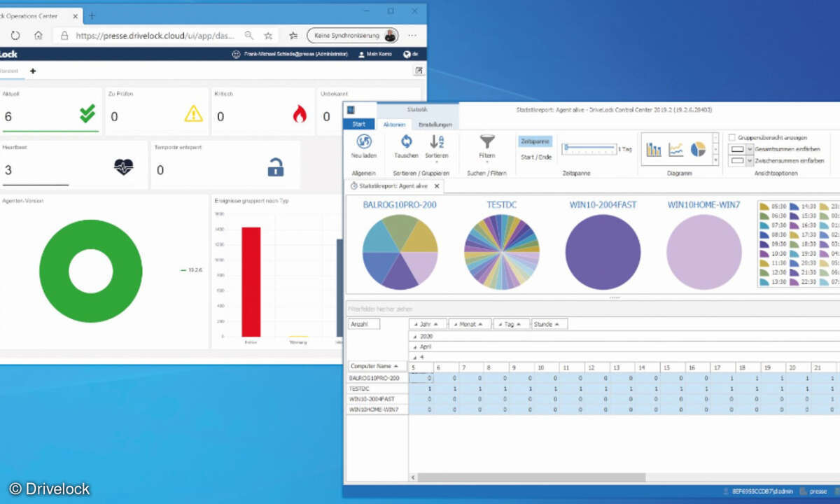This screenshot has width=840, height=504.
Task: Add this page to favorites star
Action: 268,35
